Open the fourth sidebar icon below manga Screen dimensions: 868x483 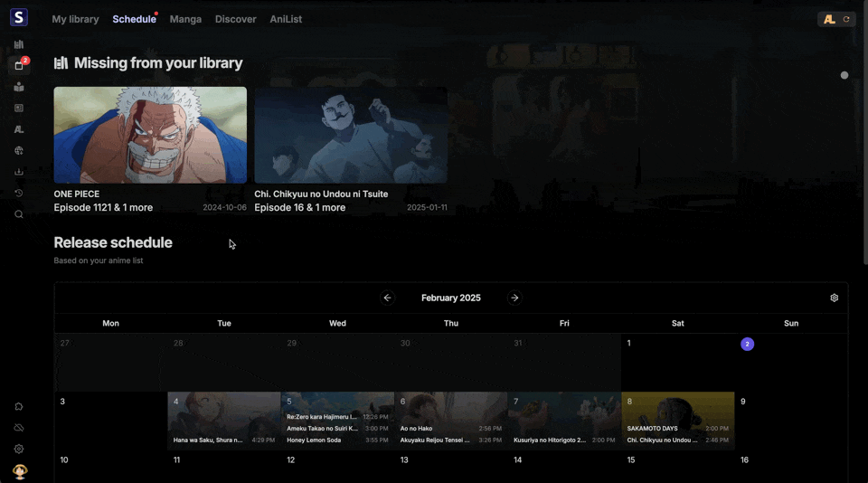19,108
